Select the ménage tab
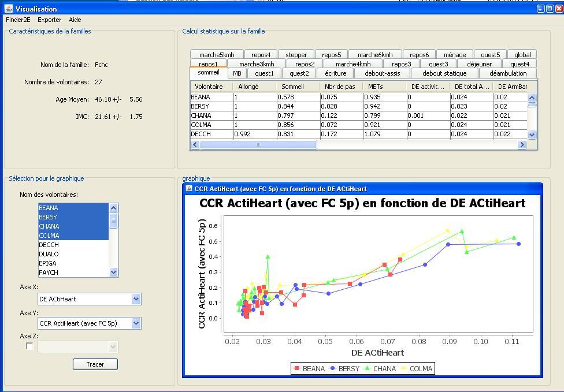 tap(455, 55)
